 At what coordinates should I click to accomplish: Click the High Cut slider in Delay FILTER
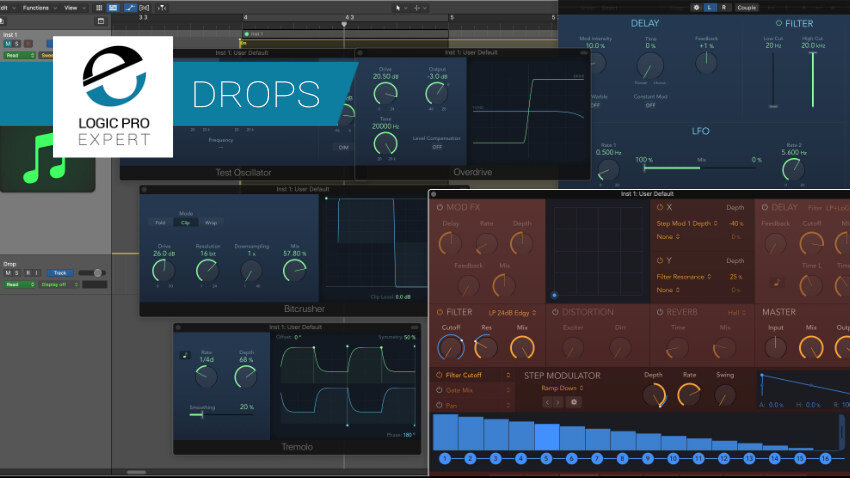[813, 80]
